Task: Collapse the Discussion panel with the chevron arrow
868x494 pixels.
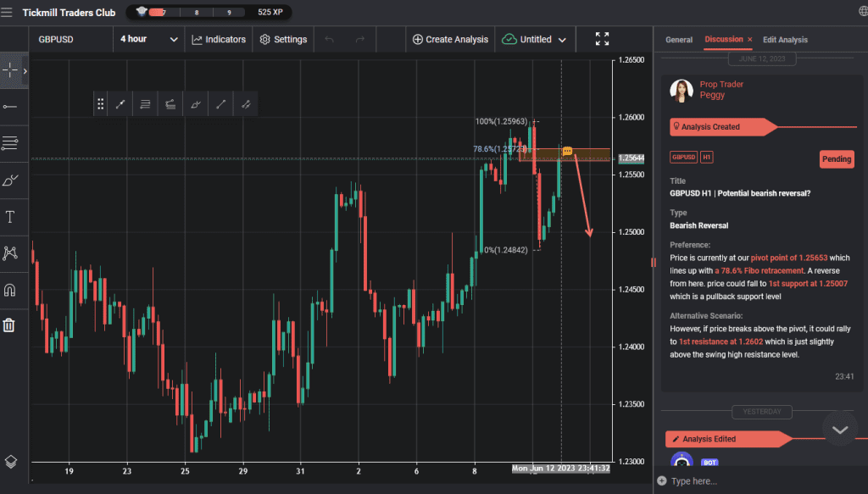Action: point(840,429)
